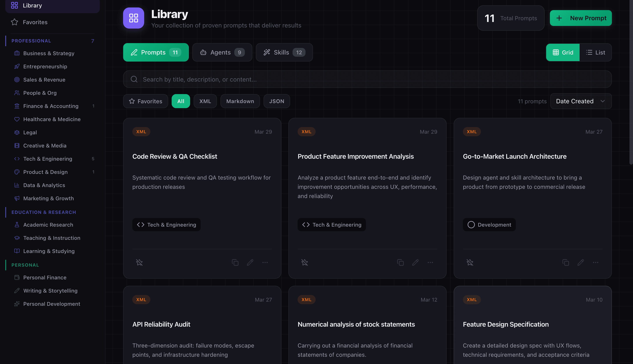Open more options for Go-to-Market Launch Architecture
633x364 pixels.
(x=595, y=262)
